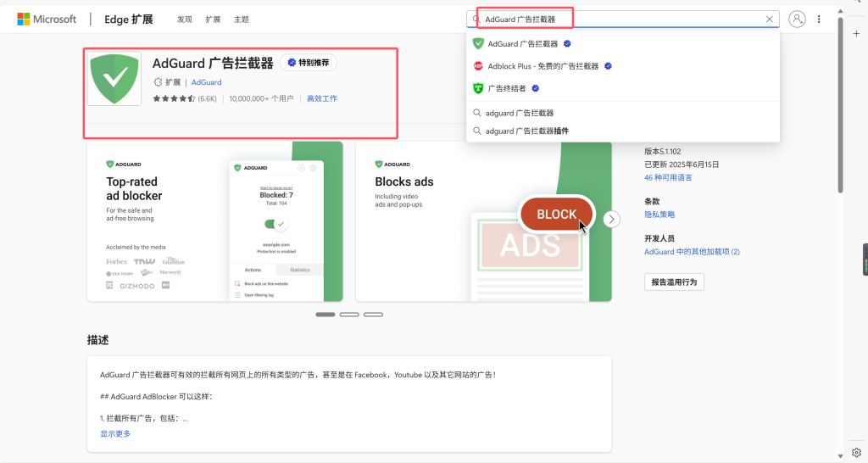Select the first carousel page indicator
This screenshot has width=868, height=463.
[325, 315]
